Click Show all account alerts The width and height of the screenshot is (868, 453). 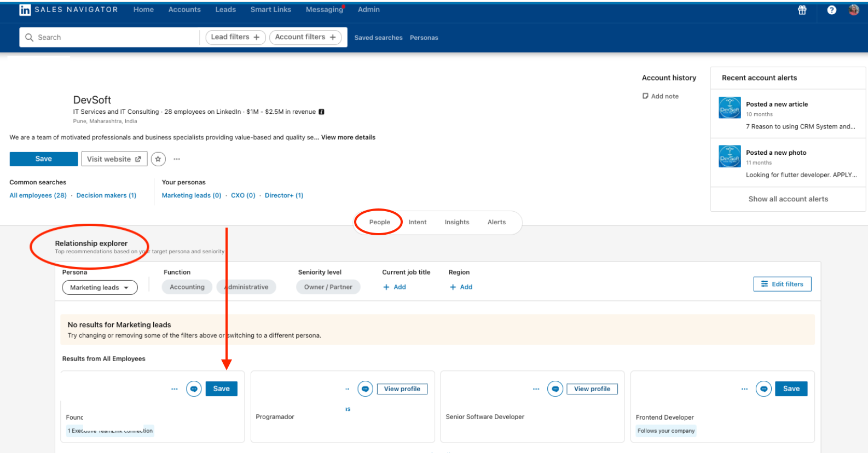click(788, 199)
